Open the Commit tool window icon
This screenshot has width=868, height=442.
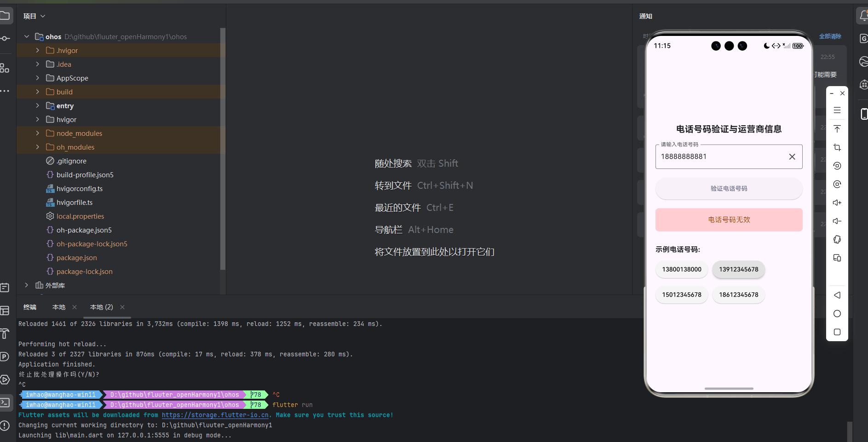pyautogui.click(x=5, y=39)
